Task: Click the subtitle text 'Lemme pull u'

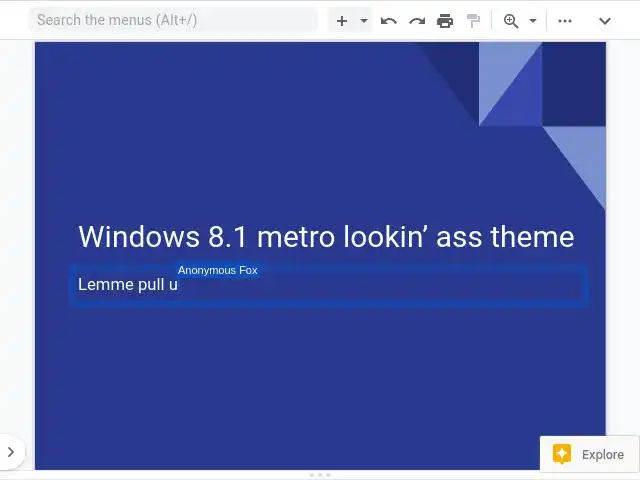Action: (x=128, y=284)
